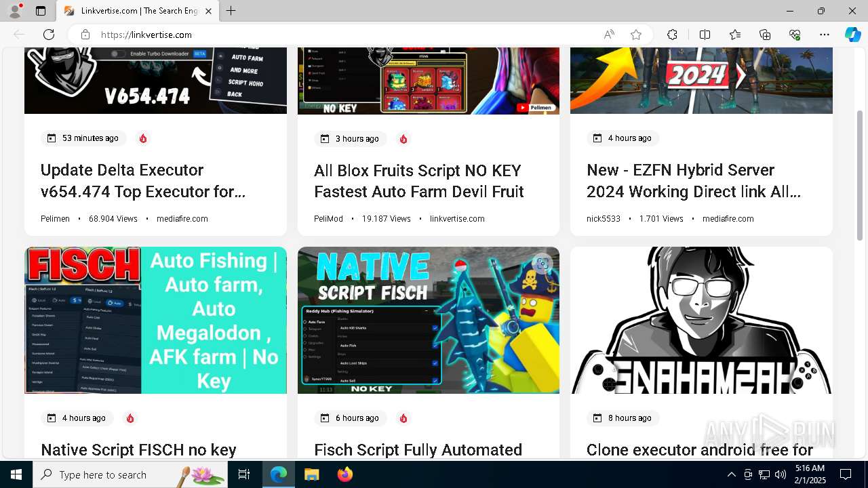Screen dimensions: 868x488
Task: Open the browser profile icon
Action: [x=15, y=11]
